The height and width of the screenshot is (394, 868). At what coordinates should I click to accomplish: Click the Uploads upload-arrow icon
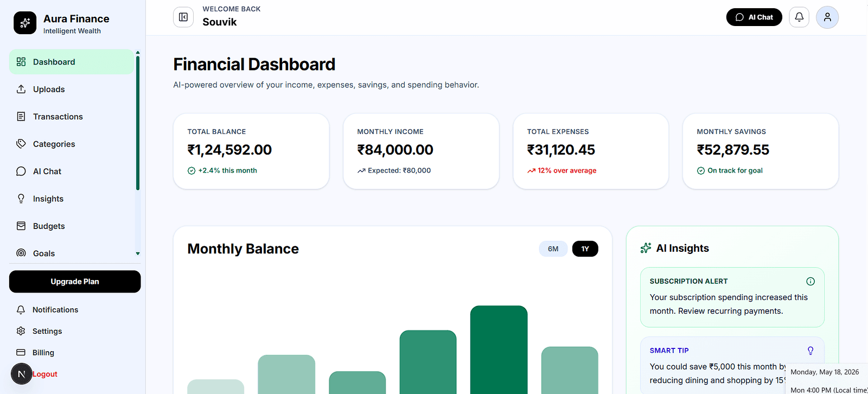coord(21,89)
